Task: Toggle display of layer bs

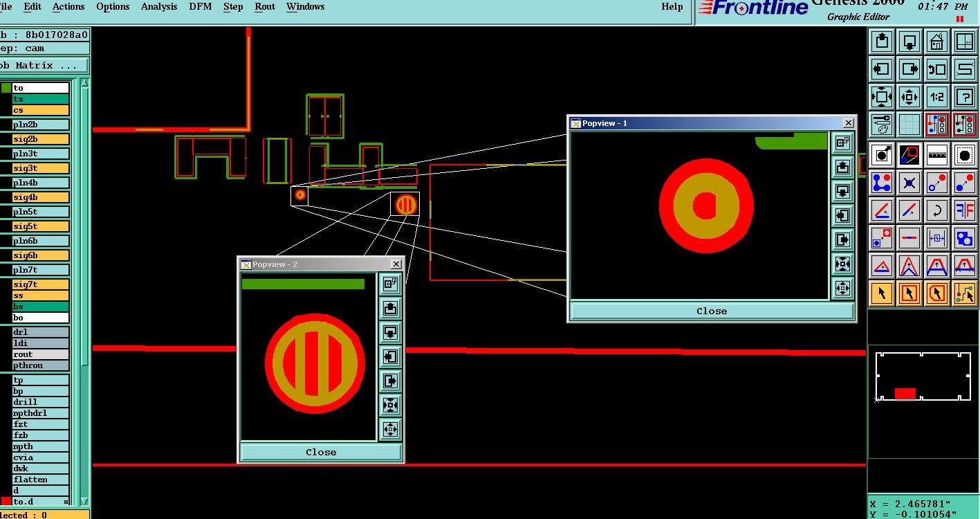Action: 41,307
